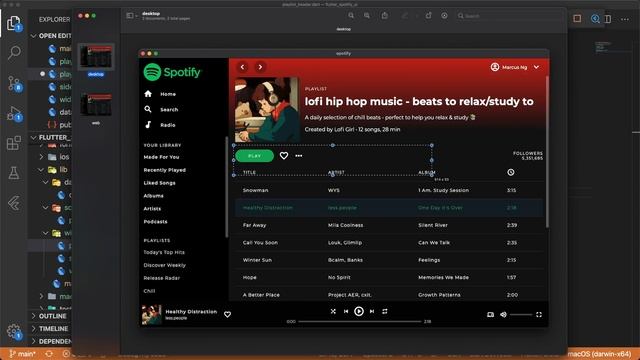Screen dimensions: 640x360
Task: Click Spotify Search magnifier icon
Action: coord(148,109)
